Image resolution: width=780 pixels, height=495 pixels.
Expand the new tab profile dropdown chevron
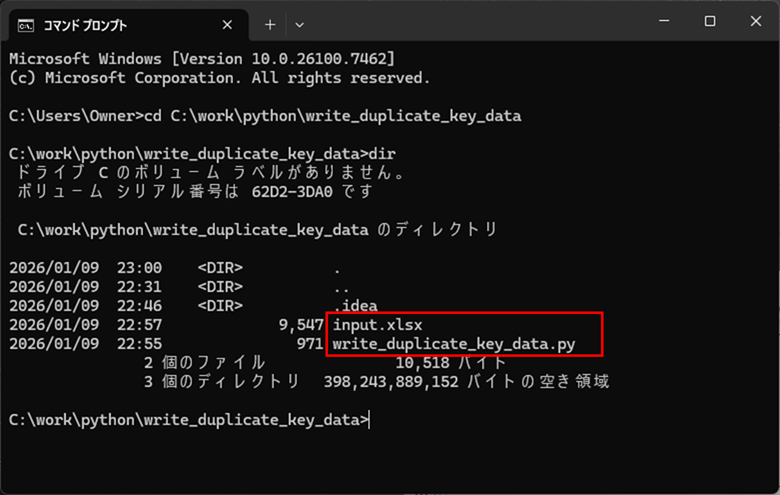[x=299, y=23]
